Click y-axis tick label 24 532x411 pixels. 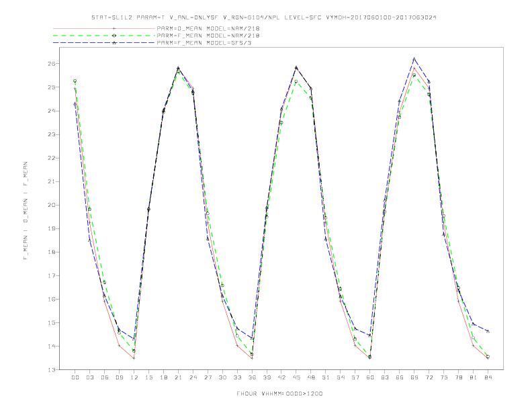52,111
